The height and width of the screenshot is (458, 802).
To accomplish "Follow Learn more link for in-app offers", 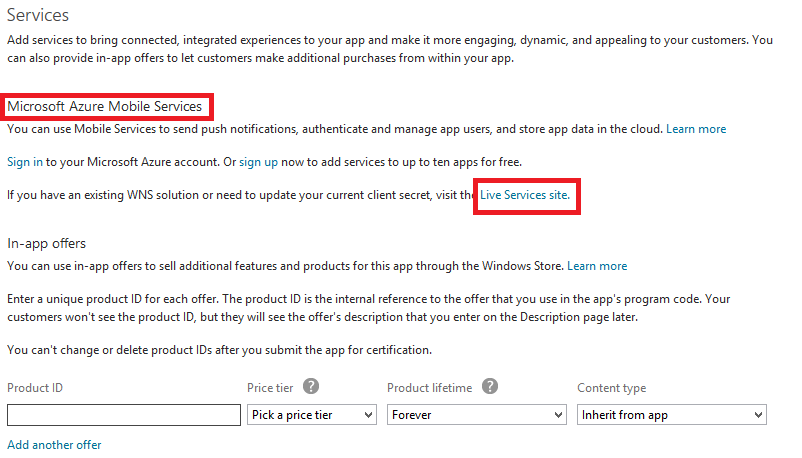I will [597, 266].
